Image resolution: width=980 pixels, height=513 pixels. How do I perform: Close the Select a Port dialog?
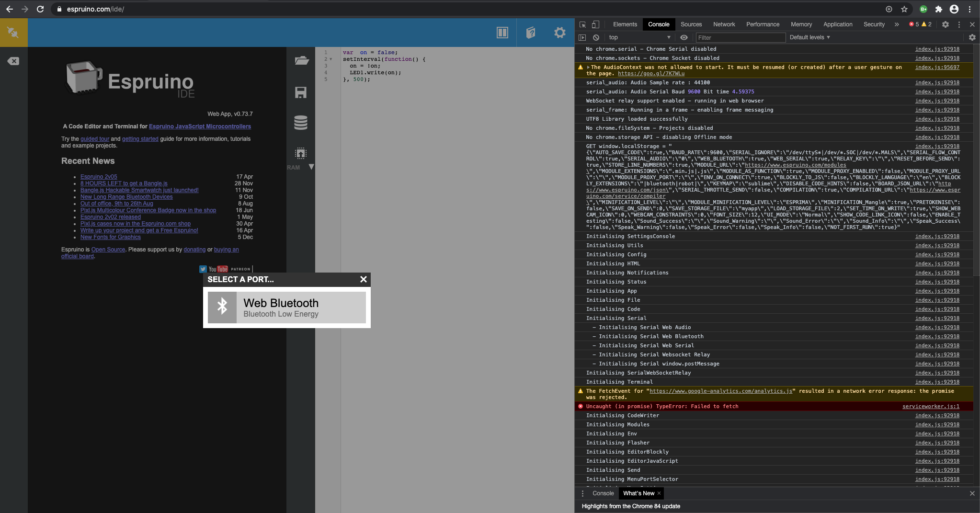coord(364,279)
